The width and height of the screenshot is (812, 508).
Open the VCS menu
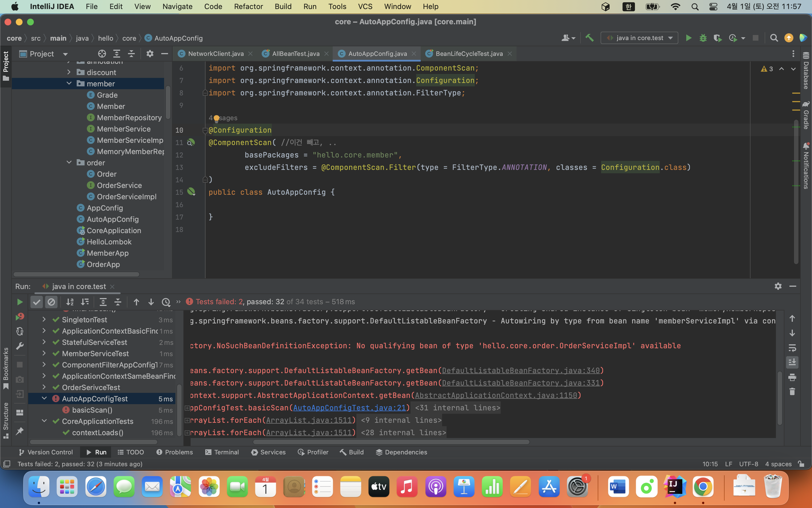pos(365,6)
